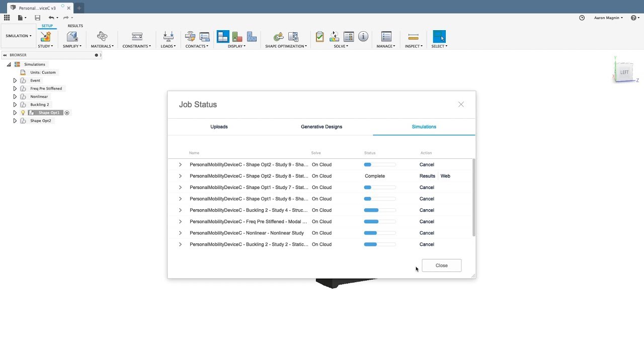The width and height of the screenshot is (644, 362).
Task: Open the job status clock icon
Action: 582,18
